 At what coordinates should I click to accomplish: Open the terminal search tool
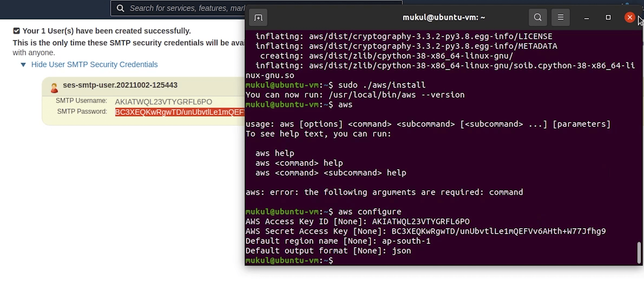tap(538, 18)
